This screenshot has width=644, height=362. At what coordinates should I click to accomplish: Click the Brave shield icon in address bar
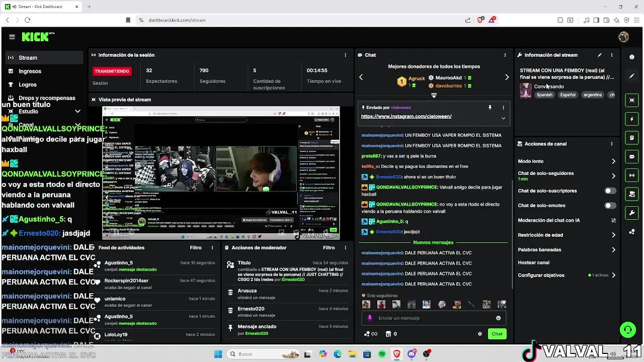(480, 20)
